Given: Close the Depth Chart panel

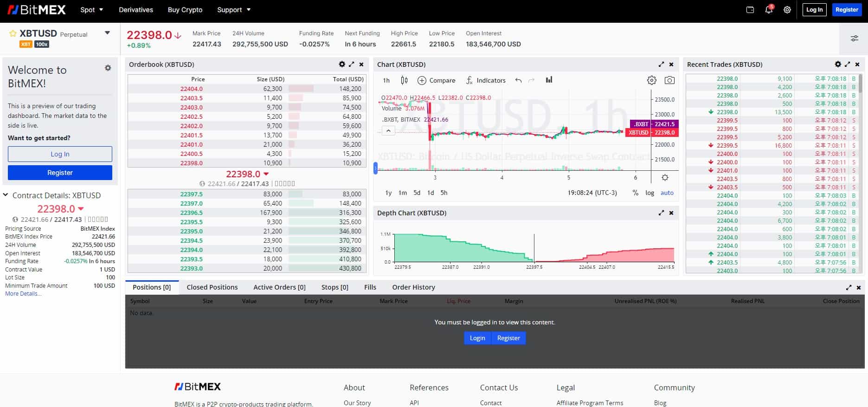Looking at the screenshot, I should click(x=671, y=213).
